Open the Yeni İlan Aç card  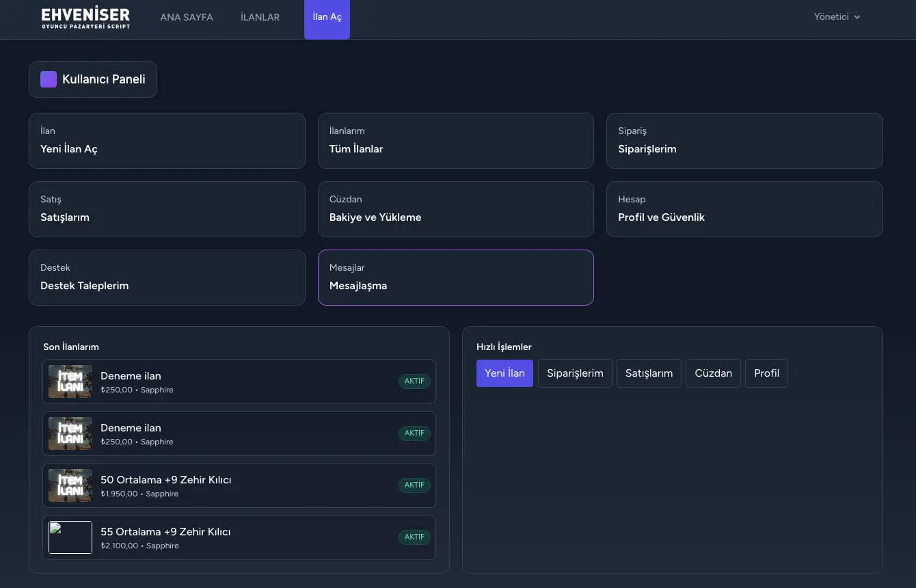tap(167, 141)
